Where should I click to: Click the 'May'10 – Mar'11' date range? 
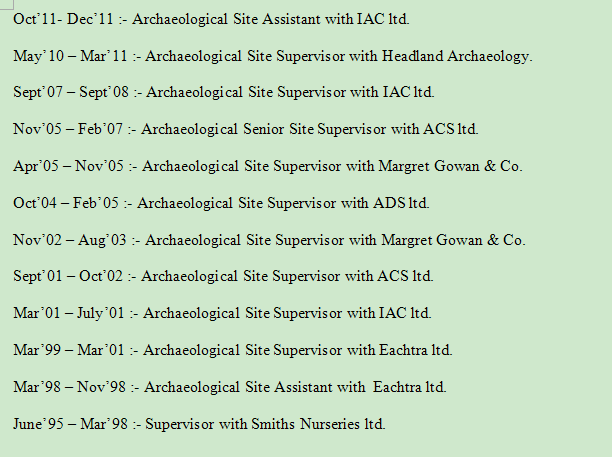click(x=62, y=56)
